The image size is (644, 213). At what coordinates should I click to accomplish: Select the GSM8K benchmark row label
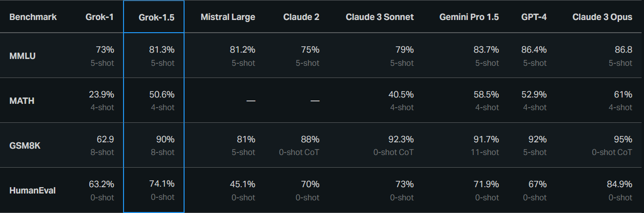[24, 146]
